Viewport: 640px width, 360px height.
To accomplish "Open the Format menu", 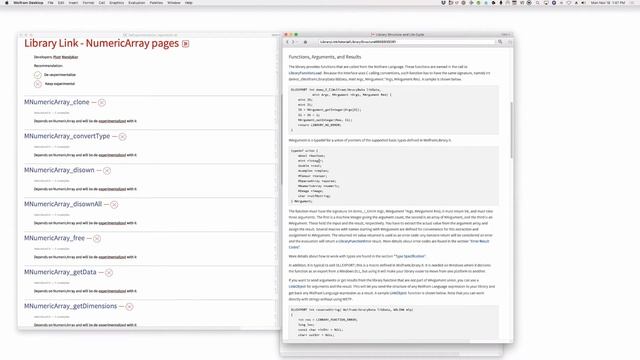I will coord(89,2).
